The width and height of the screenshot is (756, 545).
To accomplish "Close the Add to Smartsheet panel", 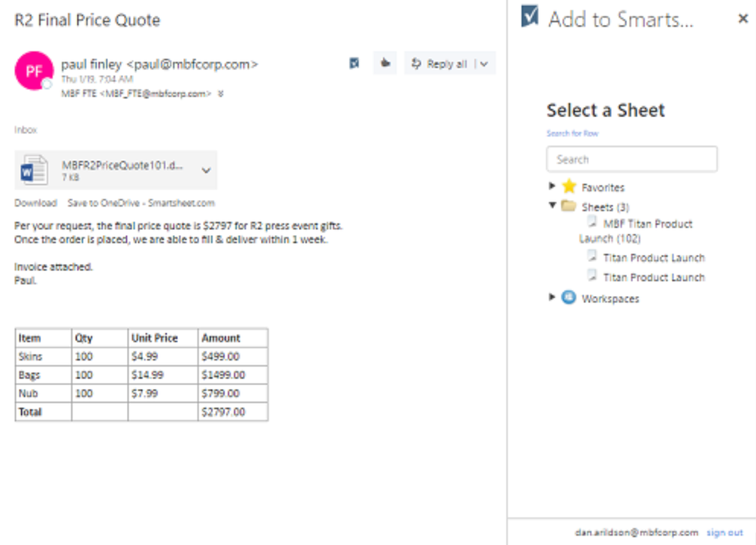I will [743, 18].
